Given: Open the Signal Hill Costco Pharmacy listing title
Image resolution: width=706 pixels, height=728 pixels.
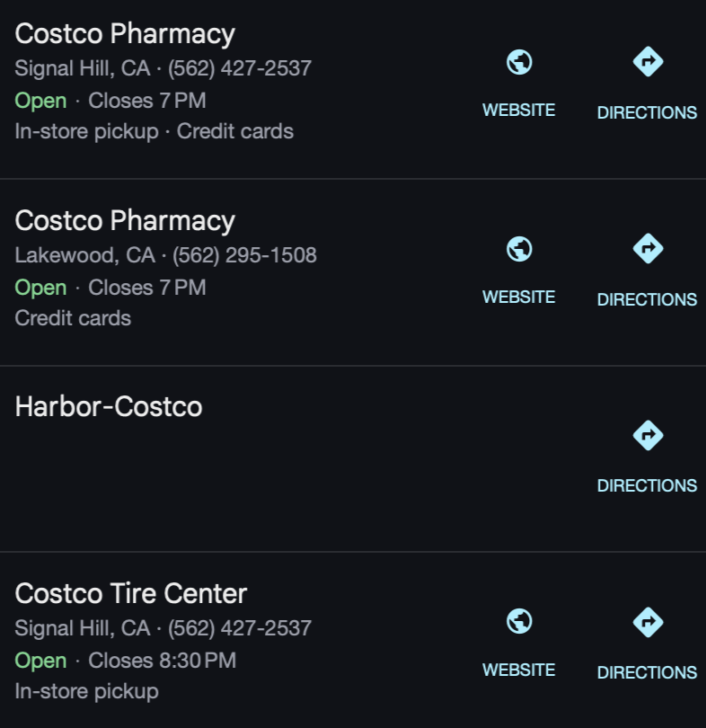Looking at the screenshot, I should pyautogui.click(x=125, y=34).
